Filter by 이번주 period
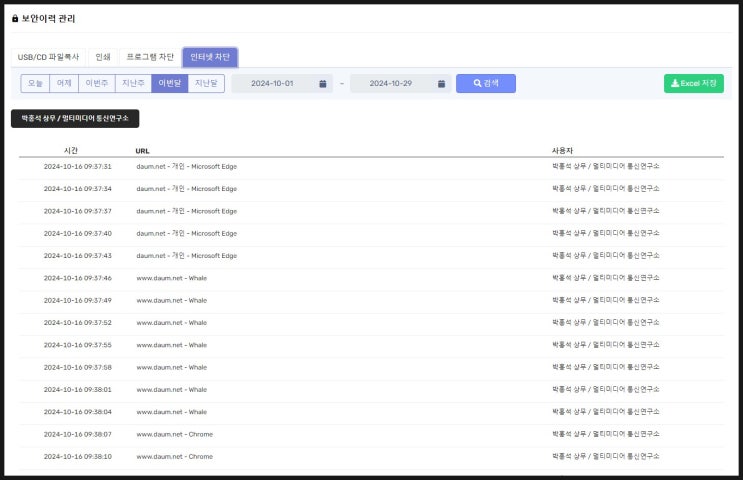Screen dimensions: 743x480 (97, 83)
